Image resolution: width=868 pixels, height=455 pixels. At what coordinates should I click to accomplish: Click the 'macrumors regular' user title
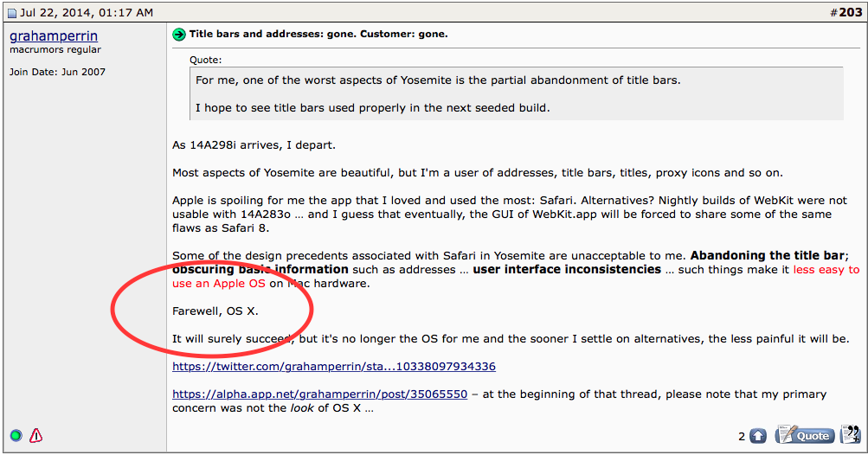pos(55,50)
